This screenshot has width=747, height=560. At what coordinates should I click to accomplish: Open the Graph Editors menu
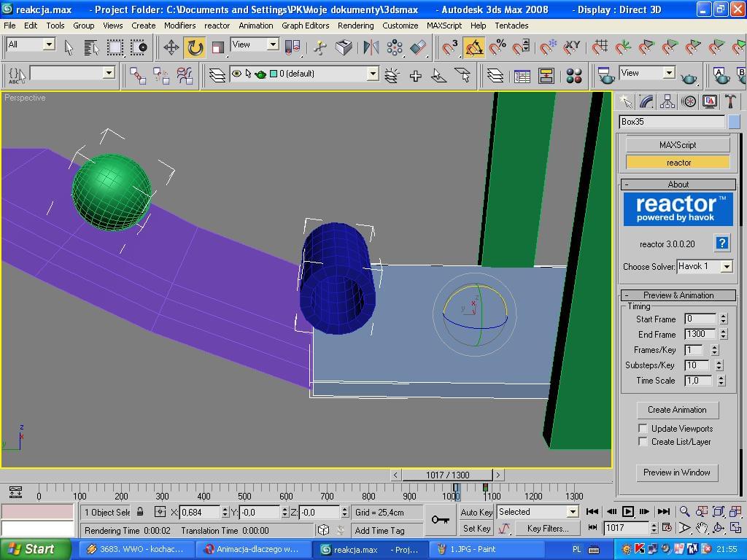coord(306,26)
